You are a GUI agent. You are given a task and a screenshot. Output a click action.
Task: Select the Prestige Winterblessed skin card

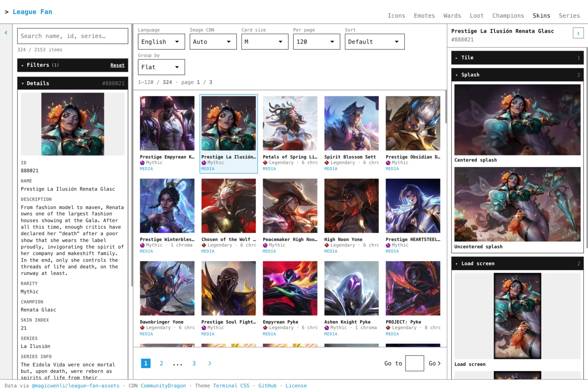pyautogui.click(x=167, y=216)
